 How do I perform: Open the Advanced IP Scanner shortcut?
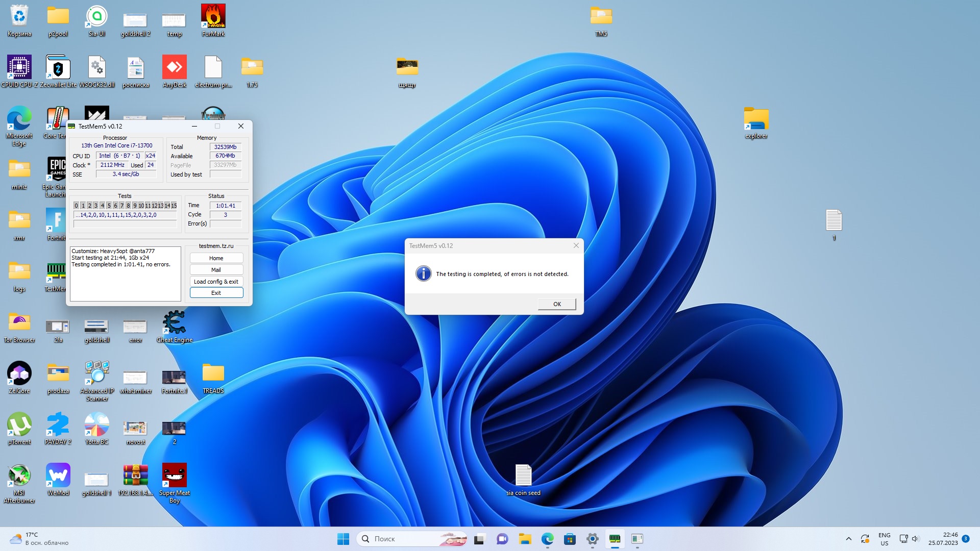pyautogui.click(x=97, y=375)
